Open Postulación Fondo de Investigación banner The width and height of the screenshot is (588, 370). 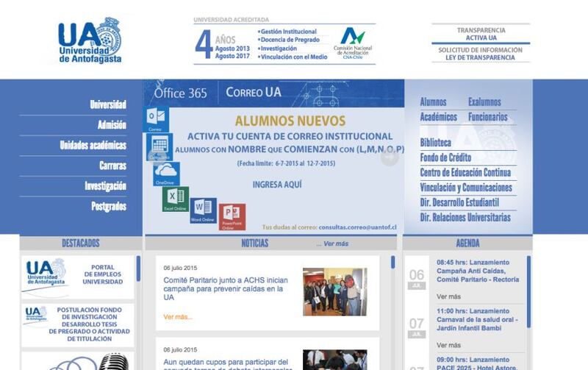click(x=78, y=325)
